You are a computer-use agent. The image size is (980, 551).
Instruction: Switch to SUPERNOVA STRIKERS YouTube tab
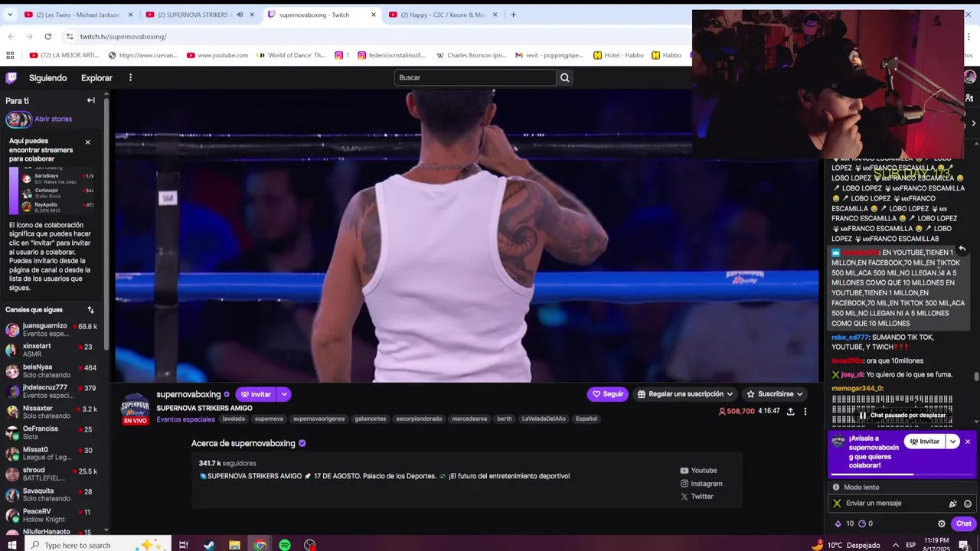coord(200,15)
